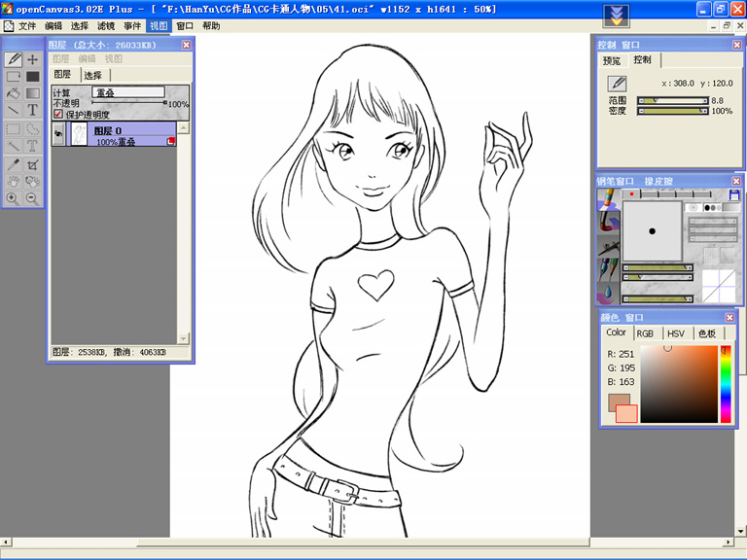This screenshot has height=560, width=747.
Task: Open the 计算 blend mode dropdown 重叠
Action: click(x=128, y=92)
